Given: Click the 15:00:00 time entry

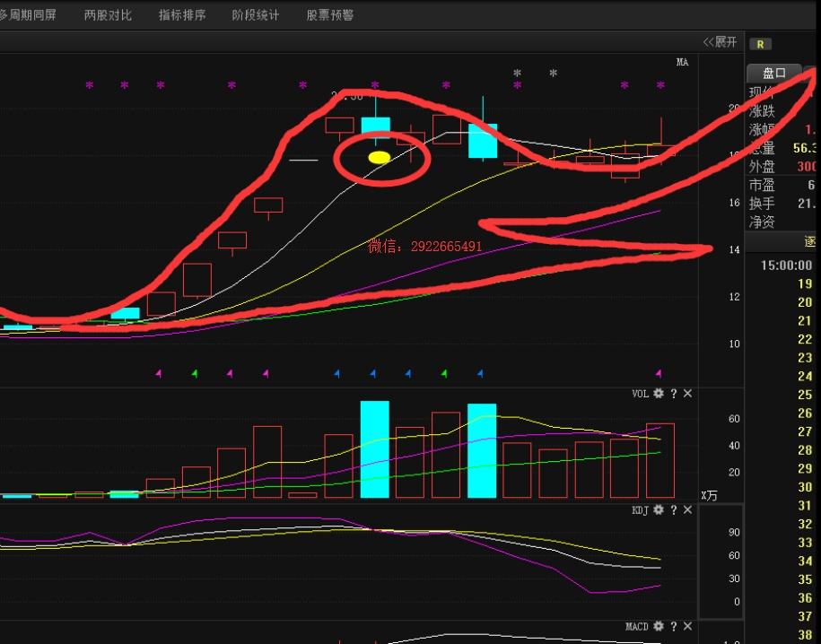Looking at the screenshot, I should pyautogui.click(x=786, y=265).
